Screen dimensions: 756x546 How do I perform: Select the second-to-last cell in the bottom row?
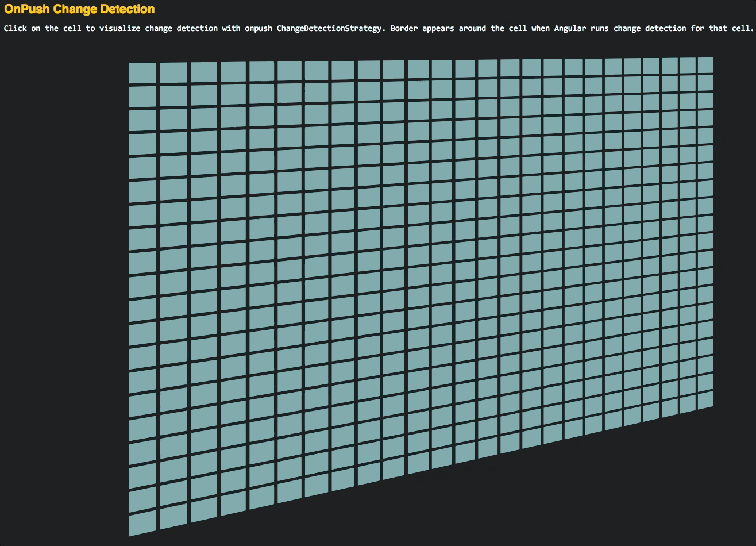[x=687, y=404]
